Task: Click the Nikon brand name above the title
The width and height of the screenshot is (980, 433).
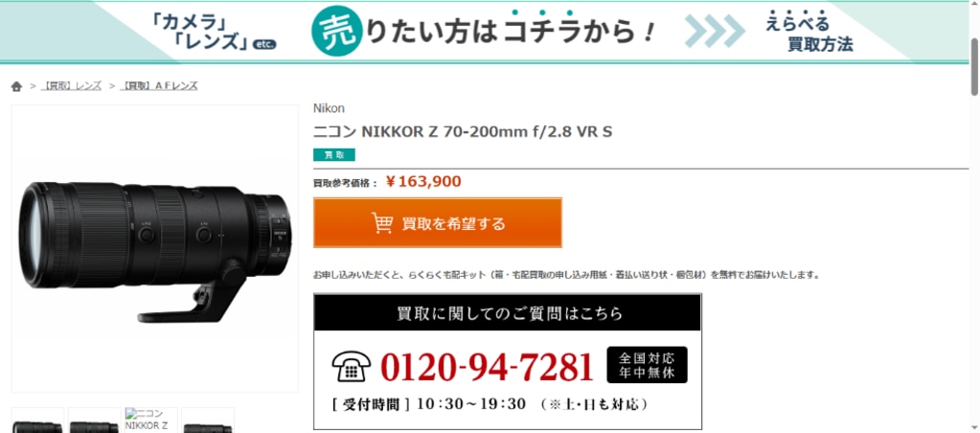Action: point(329,108)
